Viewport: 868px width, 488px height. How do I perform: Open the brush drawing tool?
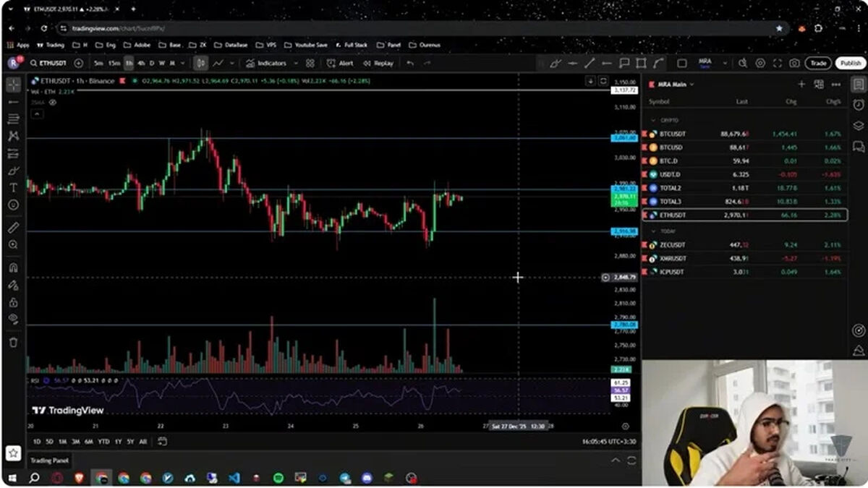tap(13, 171)
